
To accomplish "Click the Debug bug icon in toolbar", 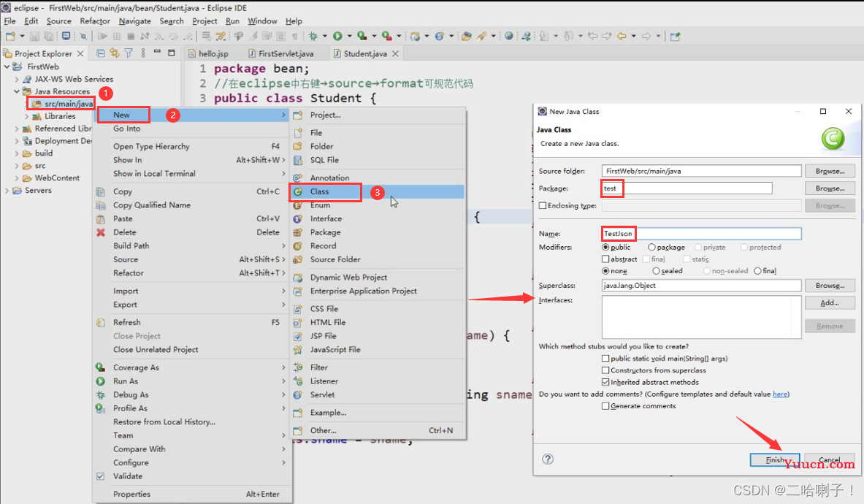I will click(x=313, y=36).
